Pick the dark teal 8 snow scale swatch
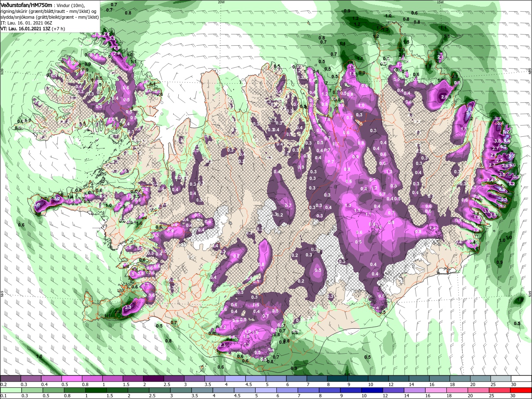The image size is (532, 399). pyautogui.click(x=337, y=379)
